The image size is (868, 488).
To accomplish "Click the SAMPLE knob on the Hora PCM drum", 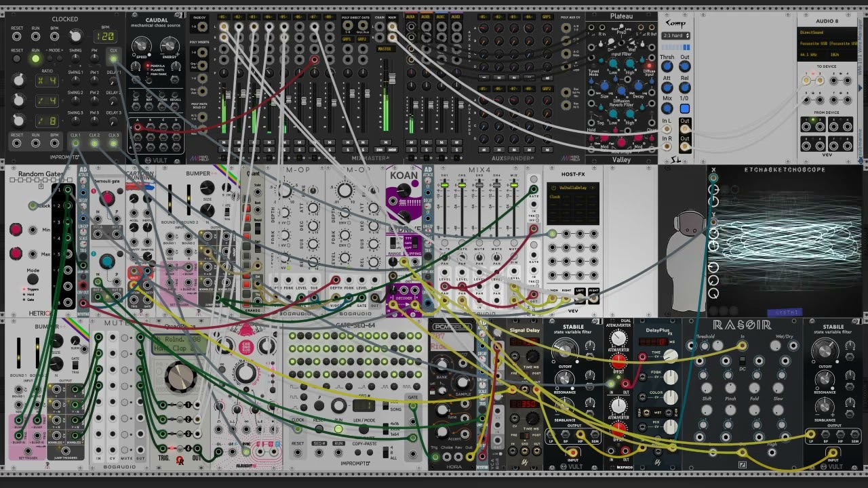I will 462,381.
